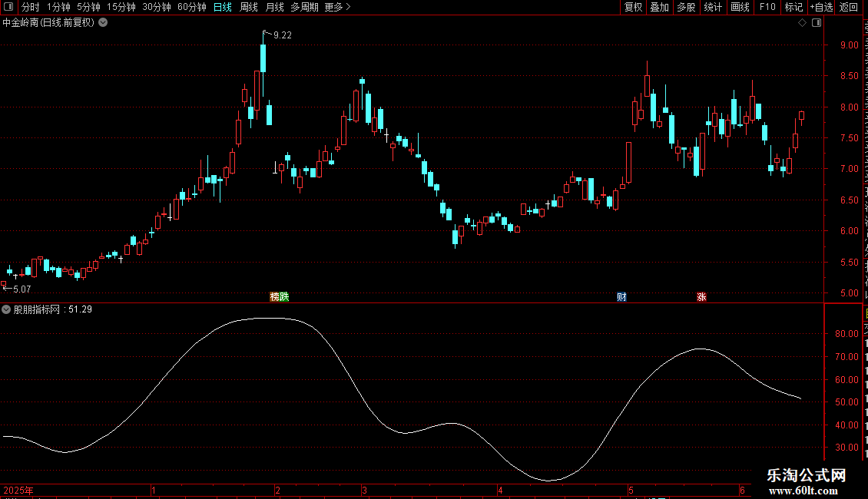
Task: Click month 4 marker on time axis
Action: [500, 490]
